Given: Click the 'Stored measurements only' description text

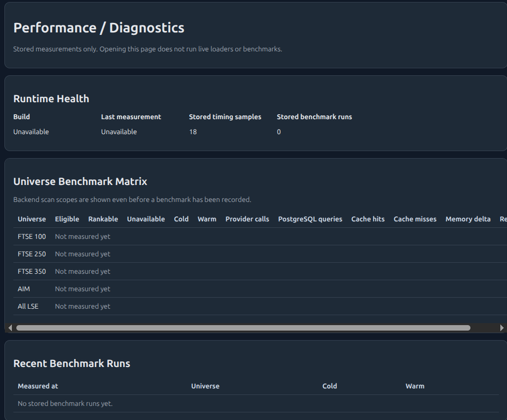Looking at the screenshot, I should 147,49.
